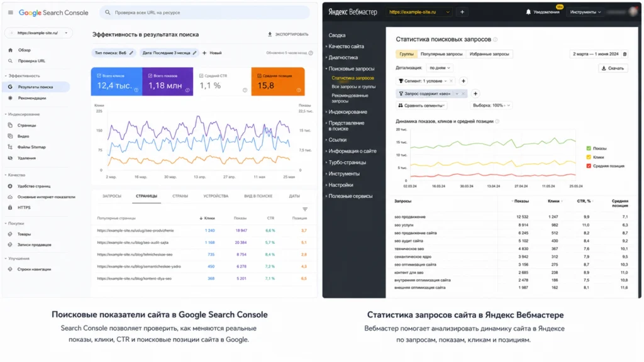This screenshot has width=644, height=362.
Task: Click the info icon next to Статистика поисковых запросов
Action: point(496,40)
